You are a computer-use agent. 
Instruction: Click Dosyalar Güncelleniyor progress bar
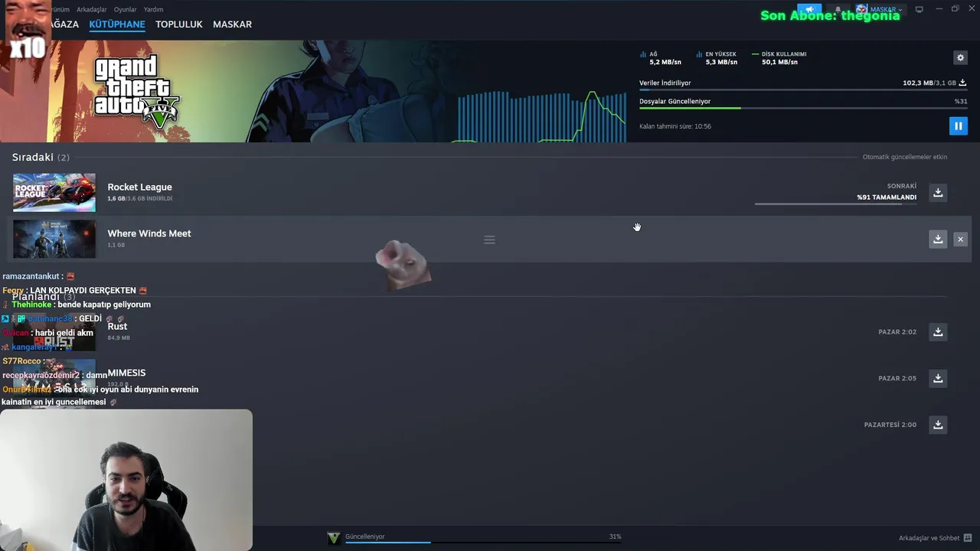tap(803, 108)
